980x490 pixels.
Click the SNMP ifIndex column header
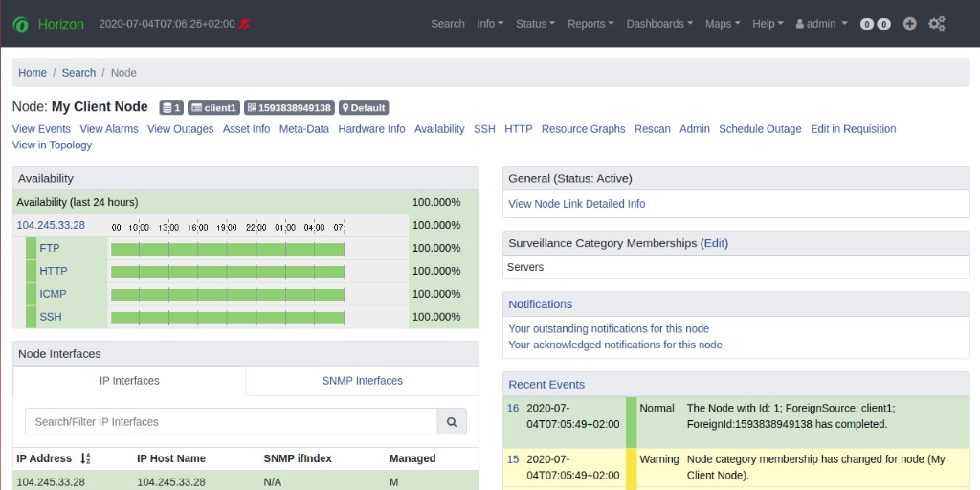point(298,458)
